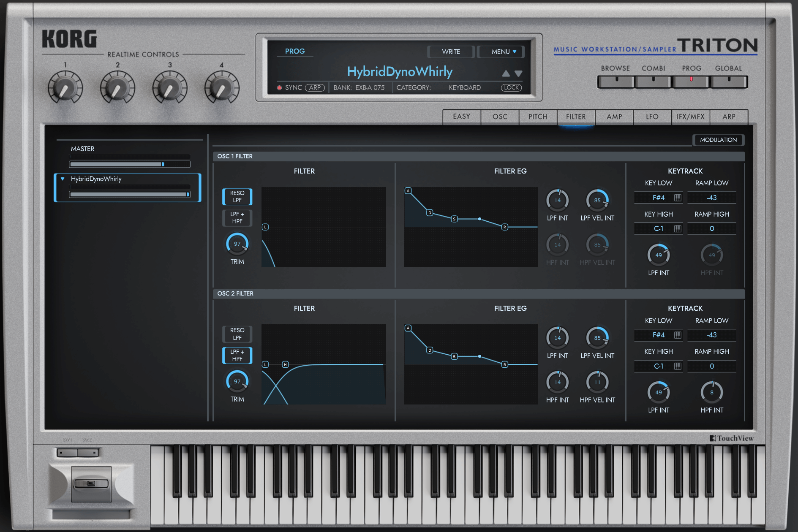Select RESO LPF type for OSC 1
This screenshot has width=798, height=532.
pos(237,197)
